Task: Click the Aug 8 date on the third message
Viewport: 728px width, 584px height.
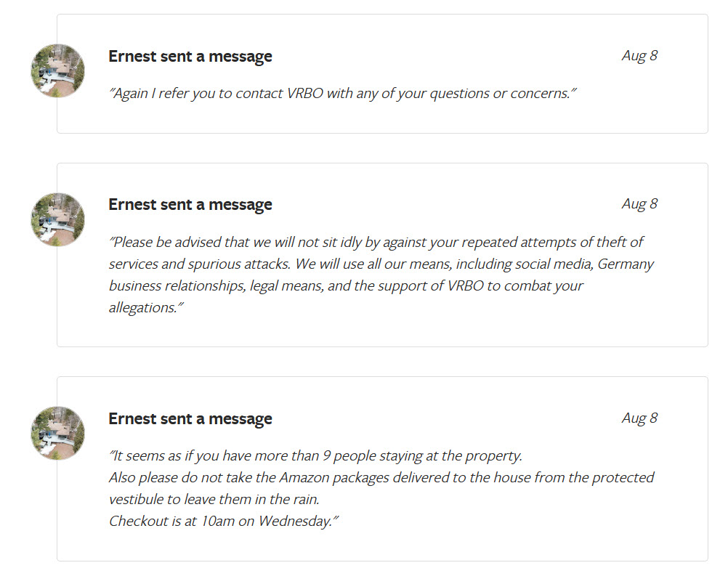Action: point(639,418)
